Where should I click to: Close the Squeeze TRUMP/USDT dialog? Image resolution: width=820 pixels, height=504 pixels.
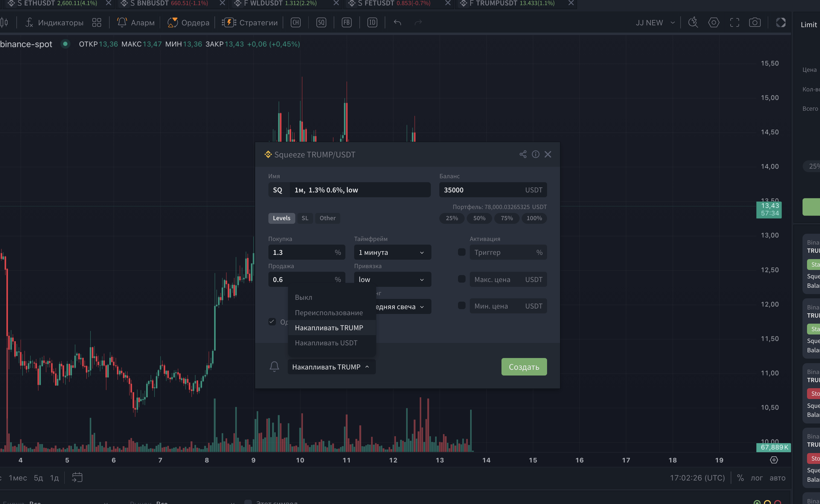click(548, 154)
